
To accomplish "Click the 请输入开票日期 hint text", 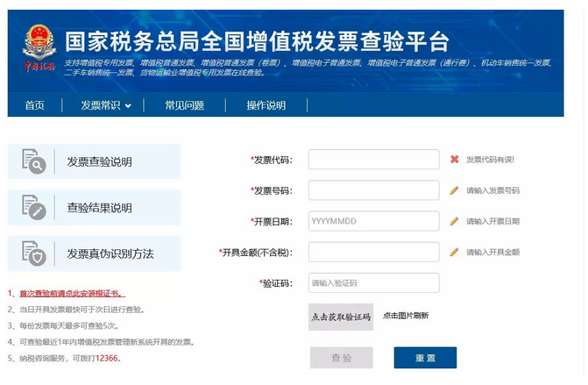I will coord(492,221).
